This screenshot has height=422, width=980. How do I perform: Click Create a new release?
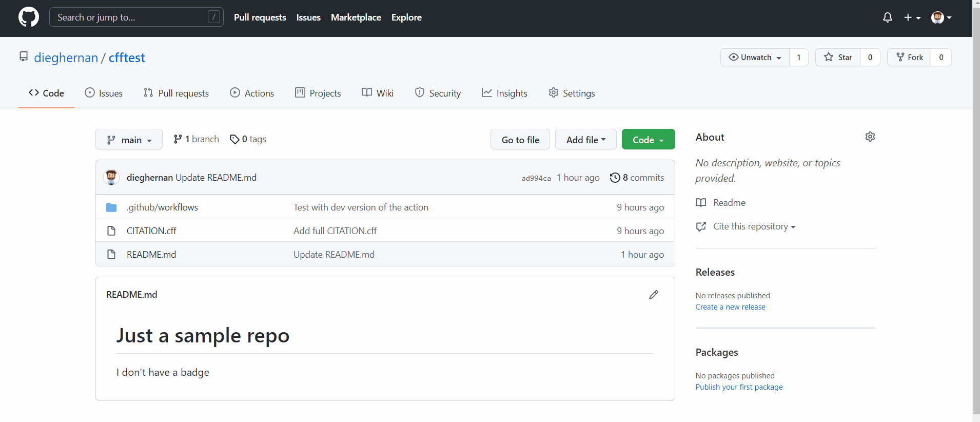click(730, 307)
